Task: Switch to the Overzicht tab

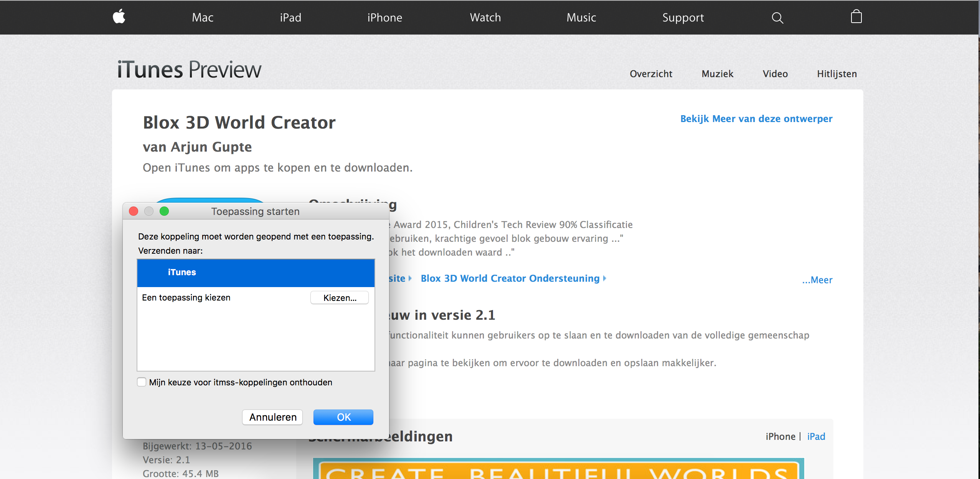Action: (x=651, y=74)
